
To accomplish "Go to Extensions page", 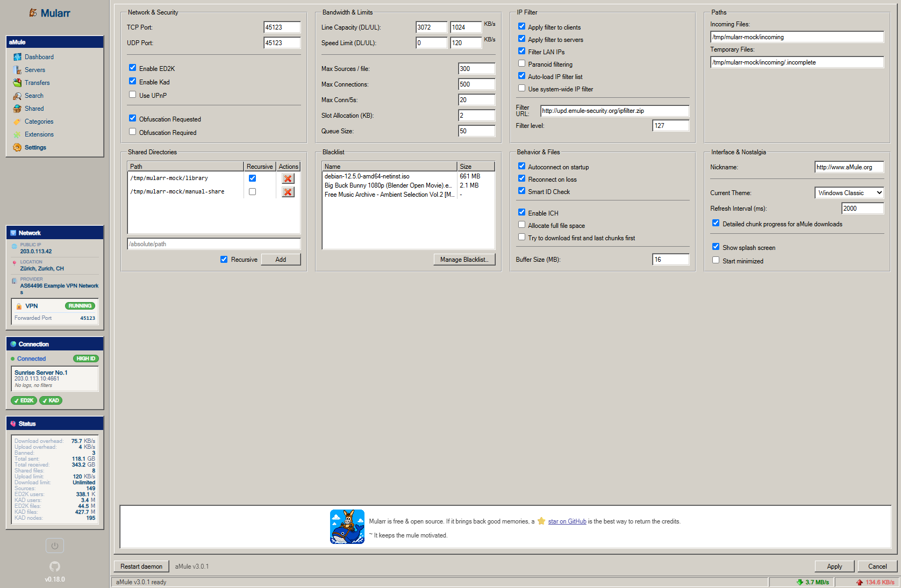I will point(39,134).
